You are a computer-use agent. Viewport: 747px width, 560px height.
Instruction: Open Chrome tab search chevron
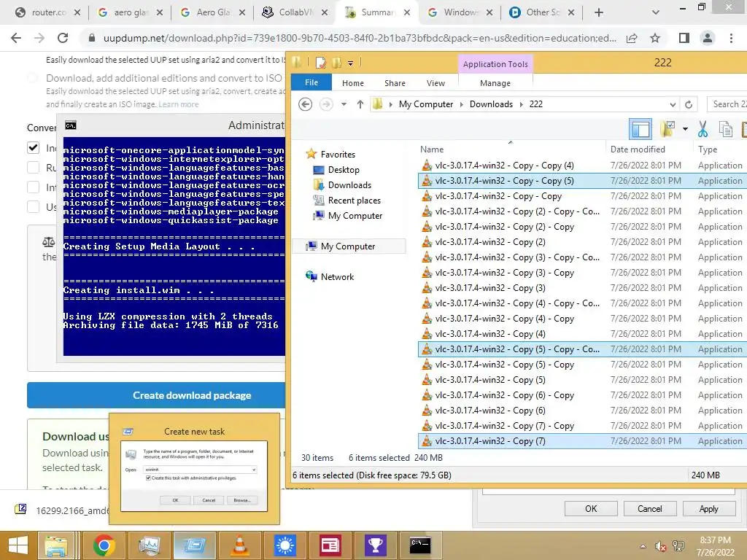click(656, 13)
